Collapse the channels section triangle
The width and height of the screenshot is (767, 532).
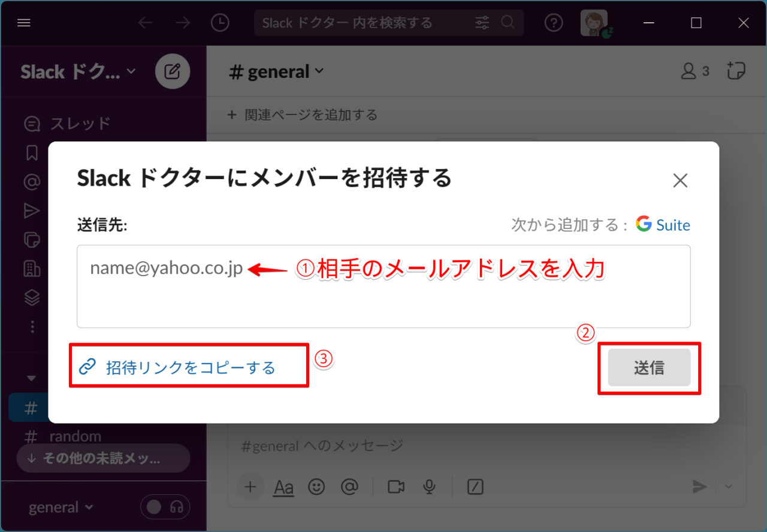(x=32, y=378)
